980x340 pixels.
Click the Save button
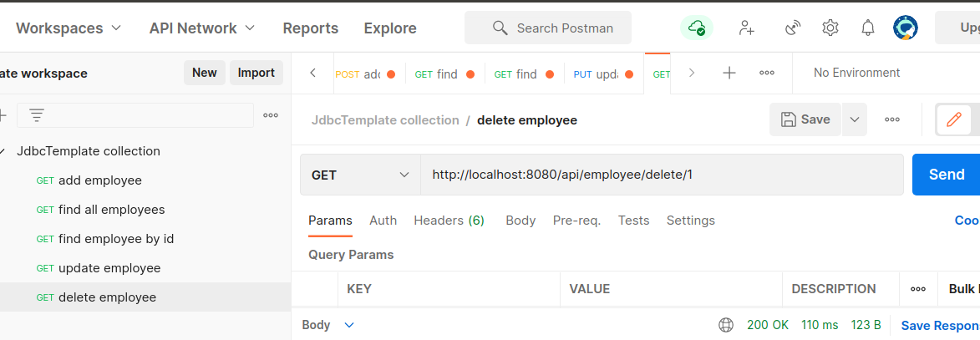[x=805, y=119]
